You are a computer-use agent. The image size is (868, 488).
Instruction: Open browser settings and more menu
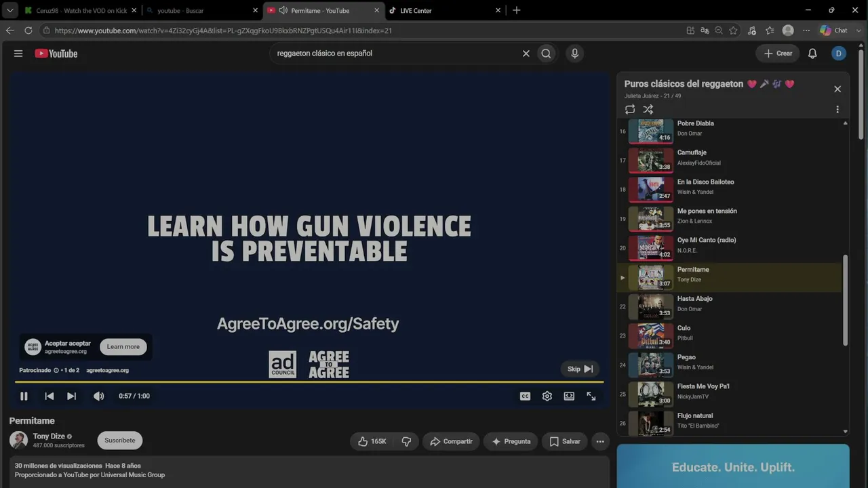click(806, 30)
